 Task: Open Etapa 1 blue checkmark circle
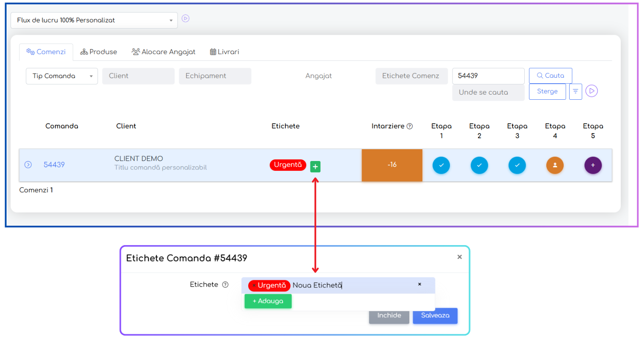(441, 165)
